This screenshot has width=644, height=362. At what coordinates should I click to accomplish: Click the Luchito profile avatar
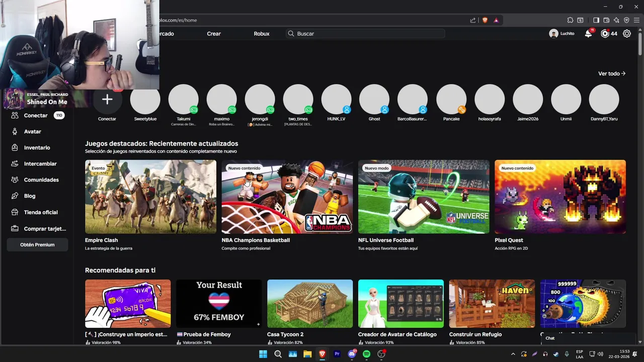tap(553, 34)
